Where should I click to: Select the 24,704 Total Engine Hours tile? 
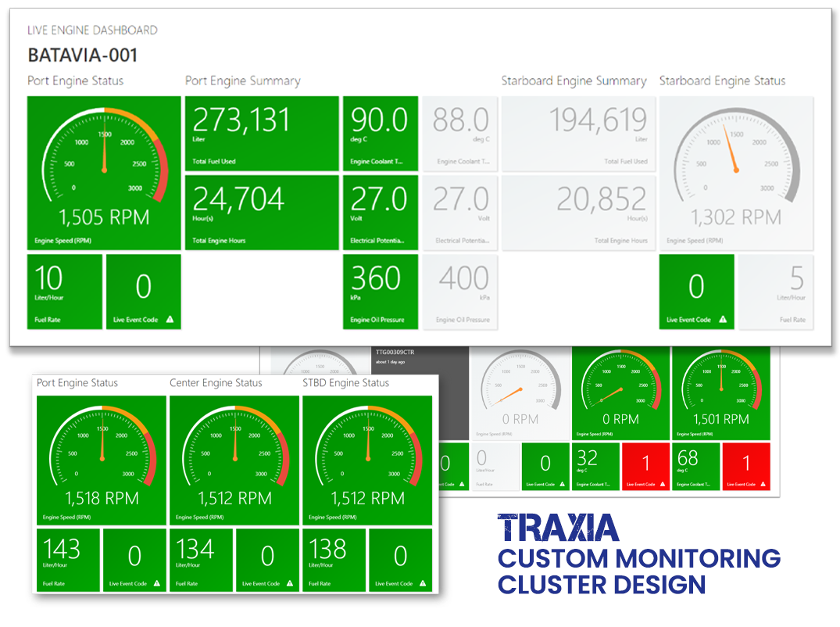point(262,212)
